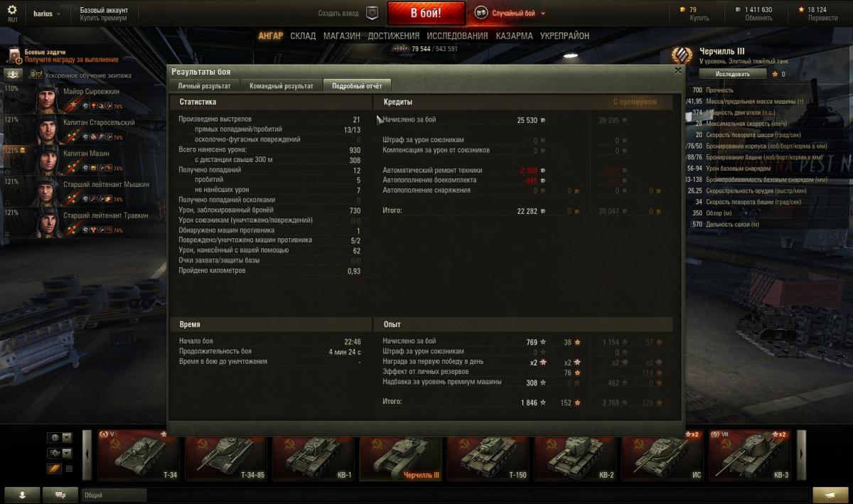Image resolution: width=853 pixels, height=504 pixels.
Task: Click the orange vehicle filter icon
Action: [x=54, y=468]
